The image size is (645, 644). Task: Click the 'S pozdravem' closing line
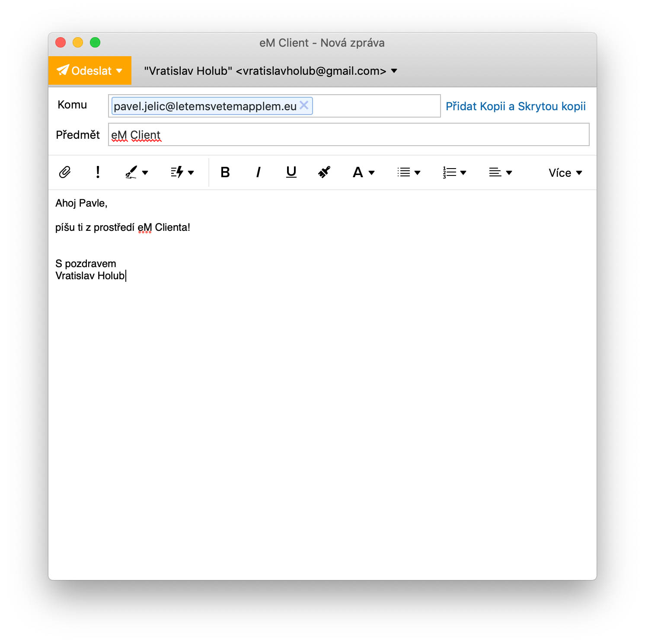(x=86, y=264)
